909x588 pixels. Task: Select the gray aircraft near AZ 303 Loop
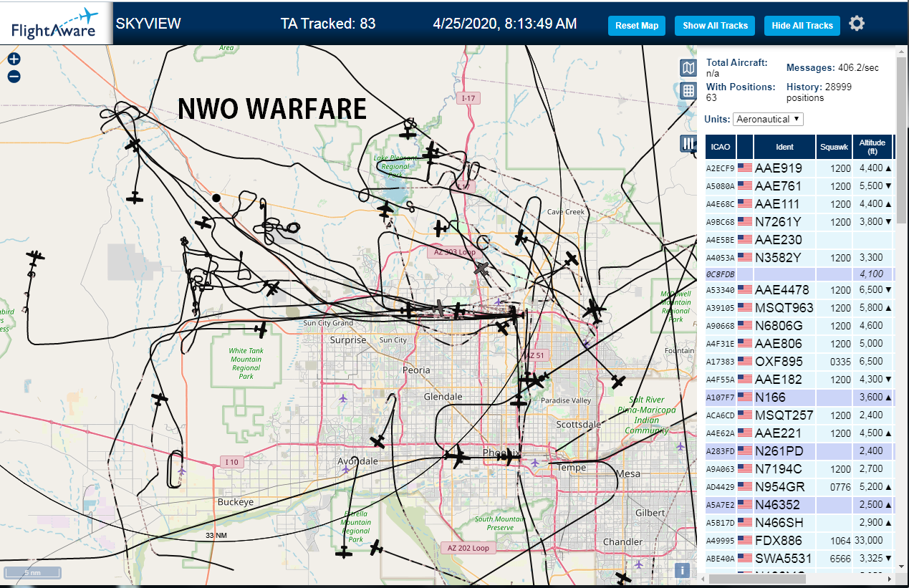[x=482, y=269]
